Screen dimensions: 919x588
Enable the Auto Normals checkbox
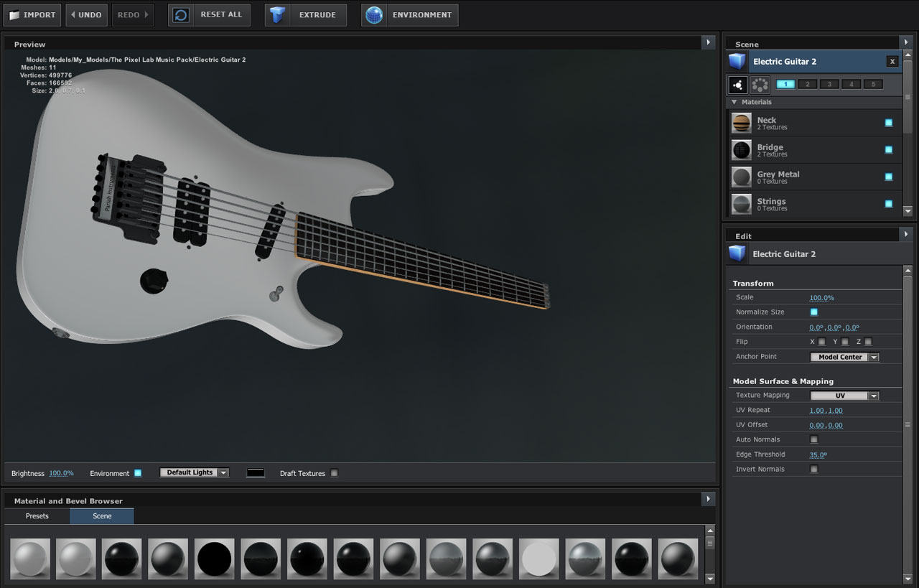[814, 439]
